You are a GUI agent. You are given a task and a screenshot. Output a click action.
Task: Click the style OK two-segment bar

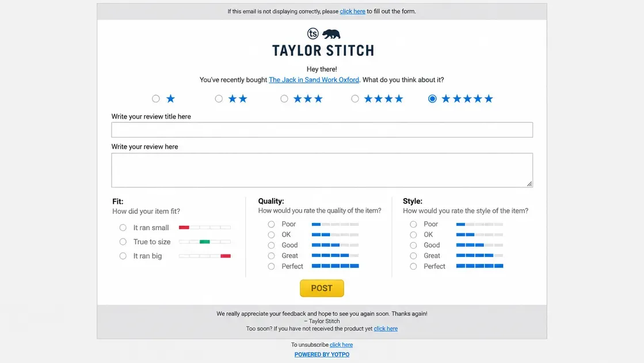480,235
